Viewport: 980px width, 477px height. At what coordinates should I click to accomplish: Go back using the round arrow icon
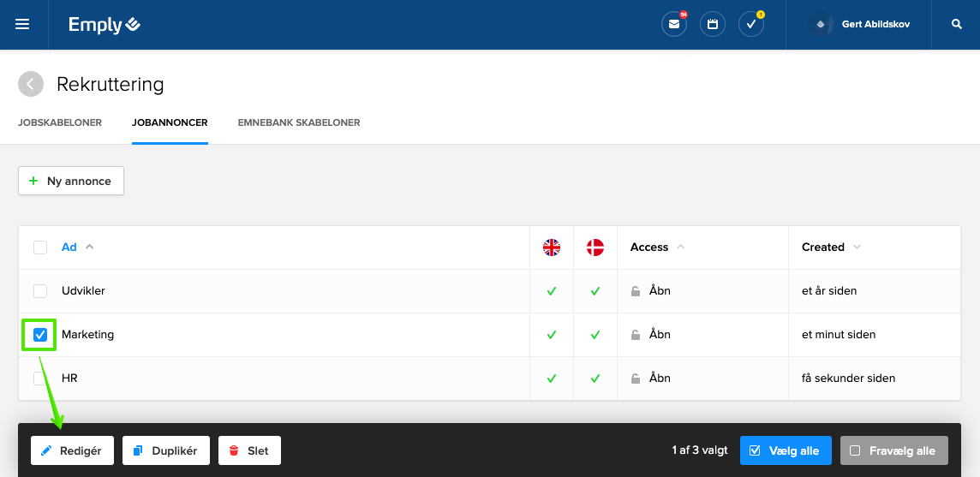[x=31, y=84]
